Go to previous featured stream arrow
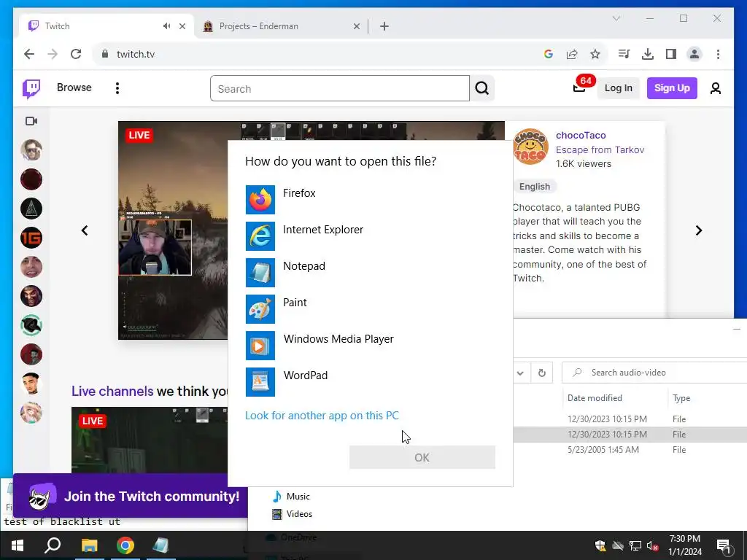Image resolution: width=747 pixels, height=560 pixels. pyautogui.click(x=85, y=230)
